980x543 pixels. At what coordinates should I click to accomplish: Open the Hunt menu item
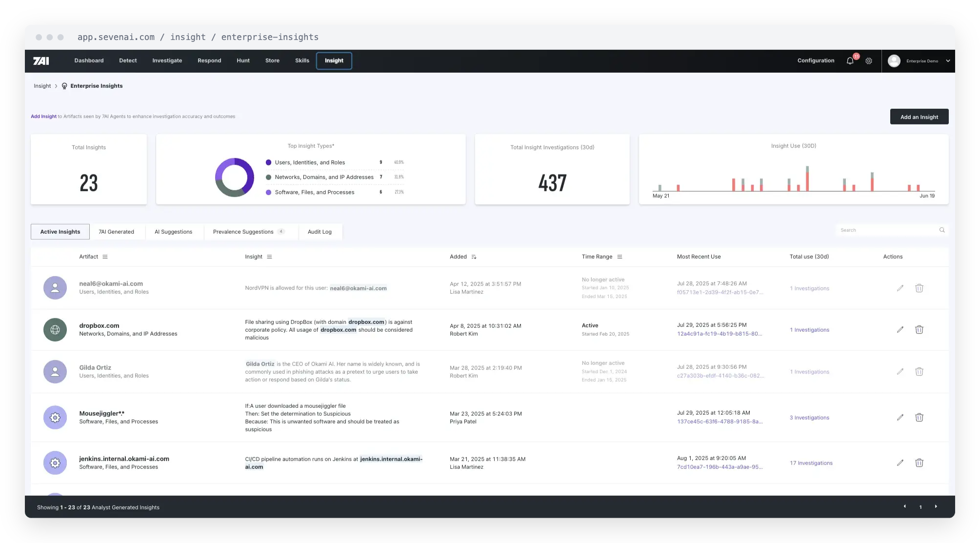[x=243, y=60]
